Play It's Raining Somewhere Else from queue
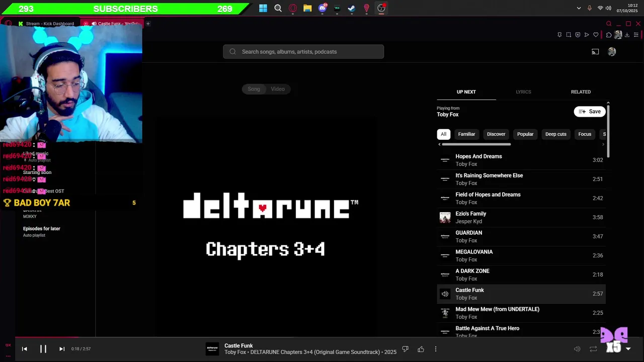The image size is (644, 362). point(521,179)
